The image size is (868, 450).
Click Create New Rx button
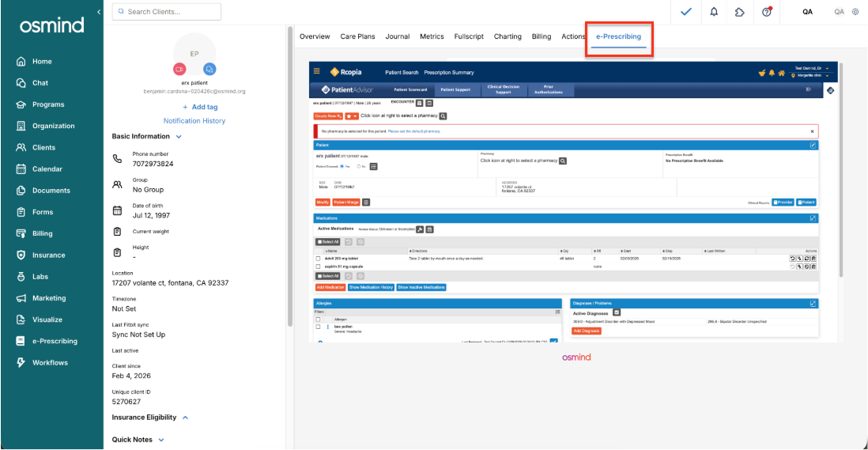pos(328,116)
